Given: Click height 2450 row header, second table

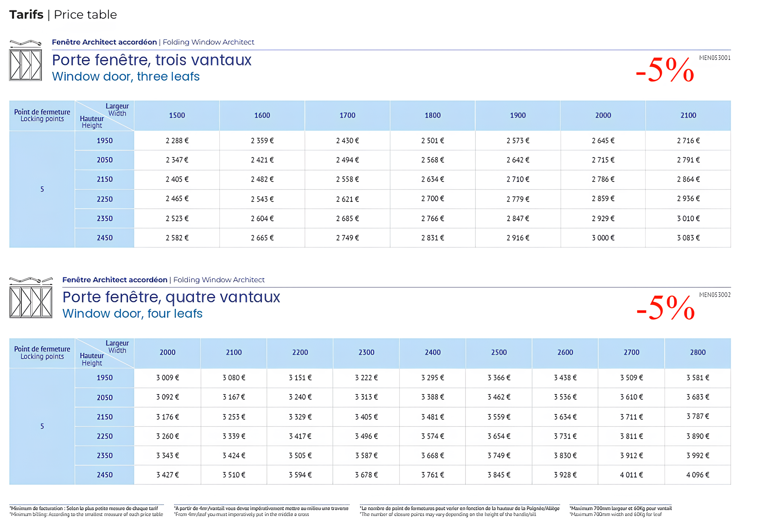Looking at the screenshot, I should pyautogui.click(x=105, y=475).
